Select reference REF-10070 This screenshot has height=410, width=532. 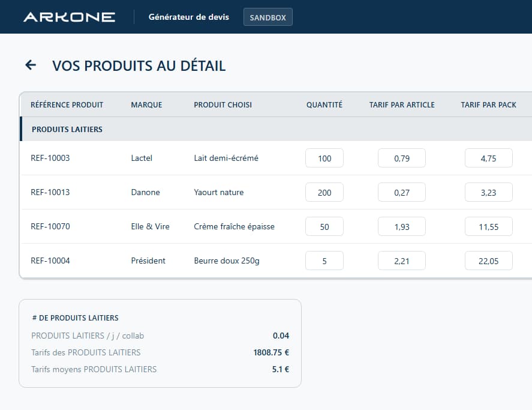click(50, 226)
